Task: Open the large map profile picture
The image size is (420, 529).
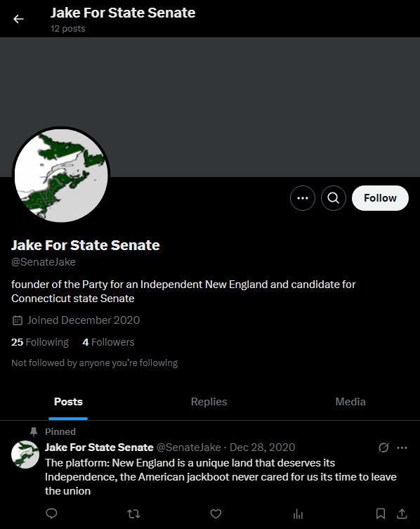Action: [61, 175]
